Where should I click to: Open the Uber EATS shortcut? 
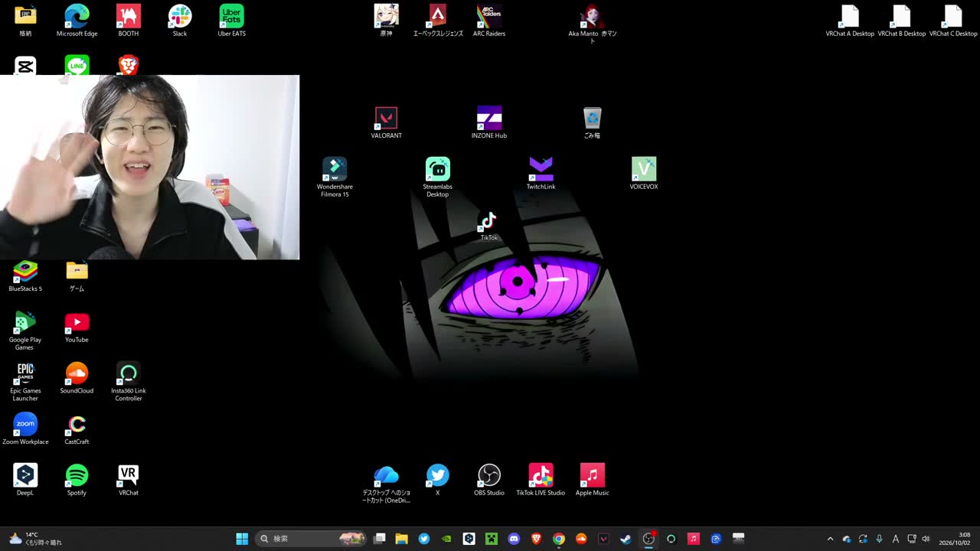231,21
